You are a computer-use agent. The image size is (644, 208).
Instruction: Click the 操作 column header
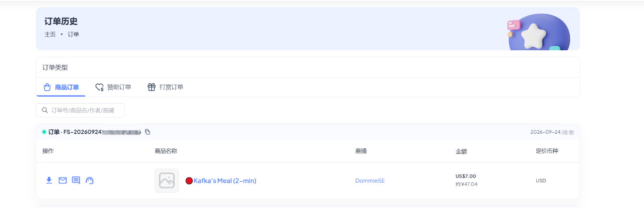click(48, 151)
